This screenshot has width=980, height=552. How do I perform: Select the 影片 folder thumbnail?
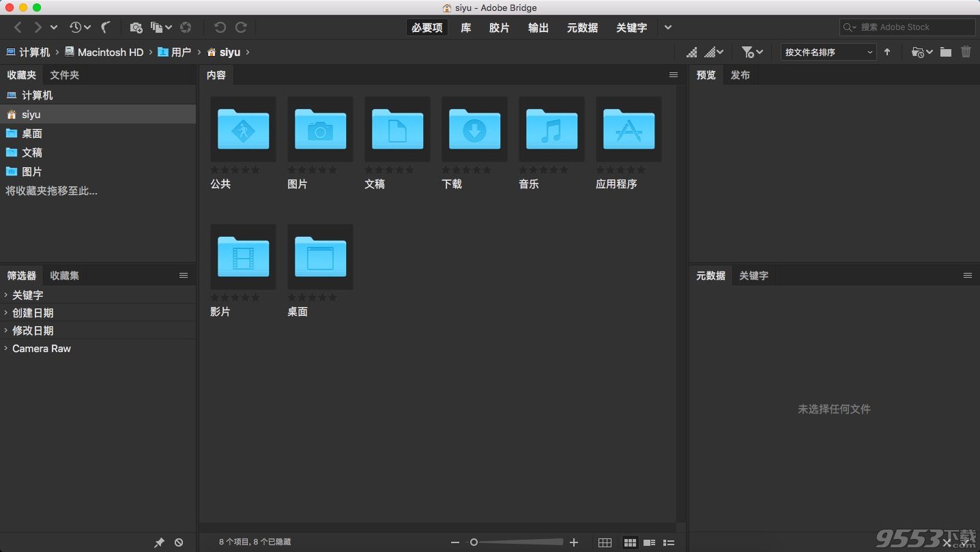pos(244,257)
